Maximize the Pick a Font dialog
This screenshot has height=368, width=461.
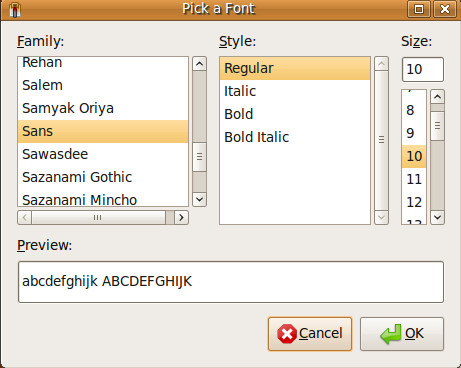coord(419,9)
